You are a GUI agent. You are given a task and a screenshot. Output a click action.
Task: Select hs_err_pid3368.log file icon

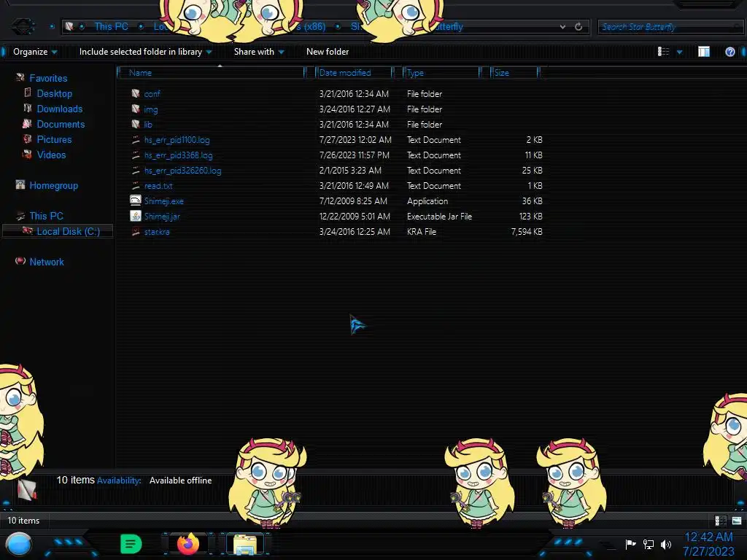[135, 155]
